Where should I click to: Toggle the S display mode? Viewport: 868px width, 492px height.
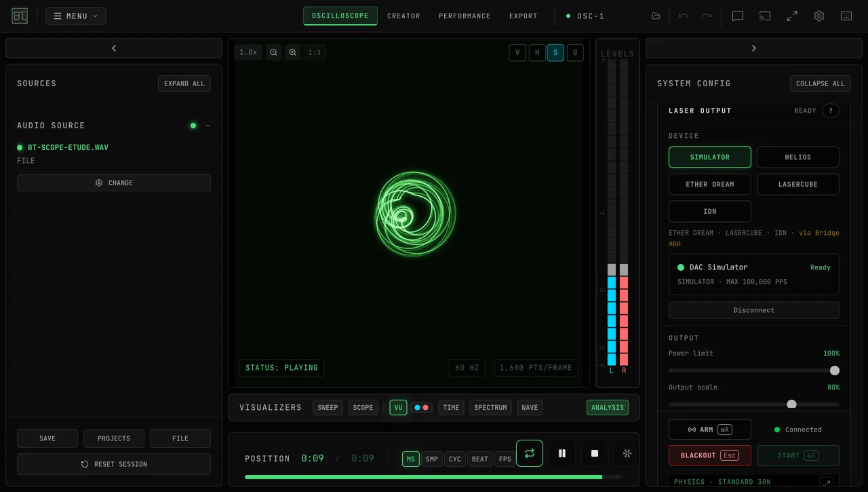tap(555, 53)
